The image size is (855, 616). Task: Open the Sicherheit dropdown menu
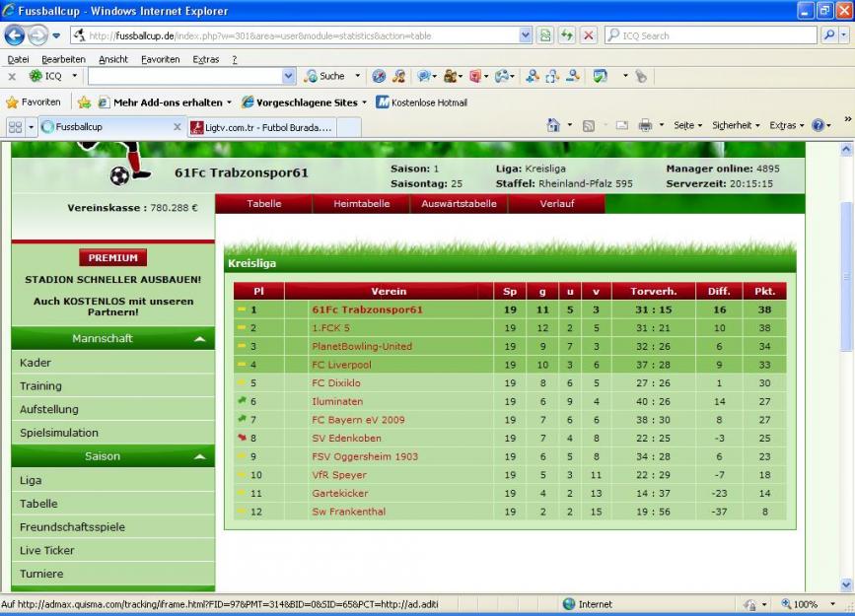click(735, 126)
